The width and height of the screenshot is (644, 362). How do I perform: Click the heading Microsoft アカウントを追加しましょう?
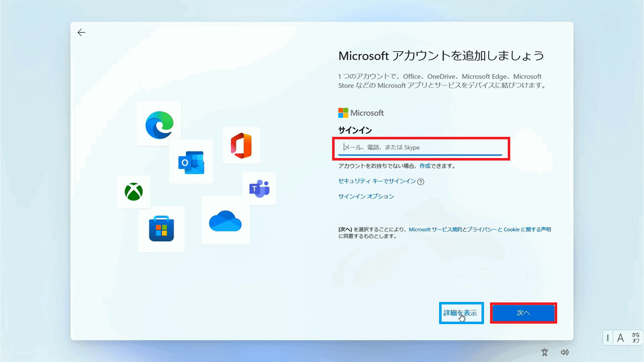441,56
